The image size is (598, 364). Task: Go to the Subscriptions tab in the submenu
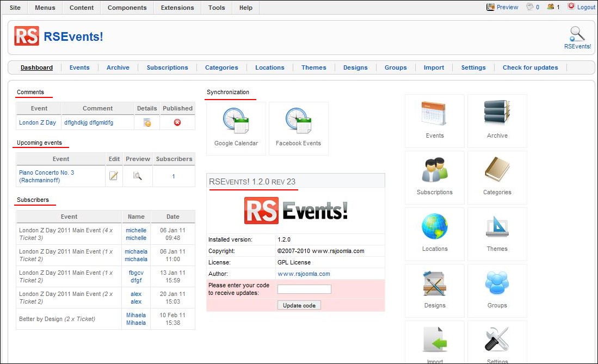point(168,67)
